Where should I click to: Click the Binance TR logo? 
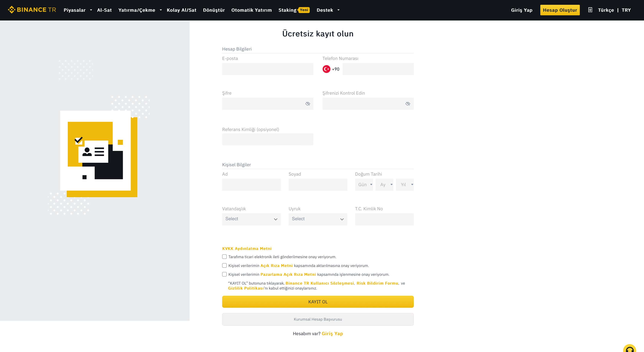pyautogui.click(x=32, y=10)
